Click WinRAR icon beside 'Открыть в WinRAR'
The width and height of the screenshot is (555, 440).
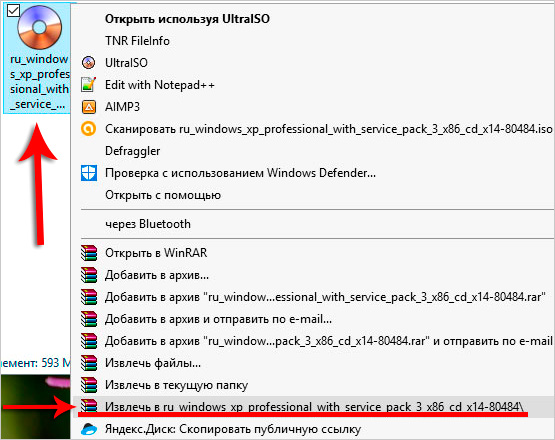tap(88, 253)
